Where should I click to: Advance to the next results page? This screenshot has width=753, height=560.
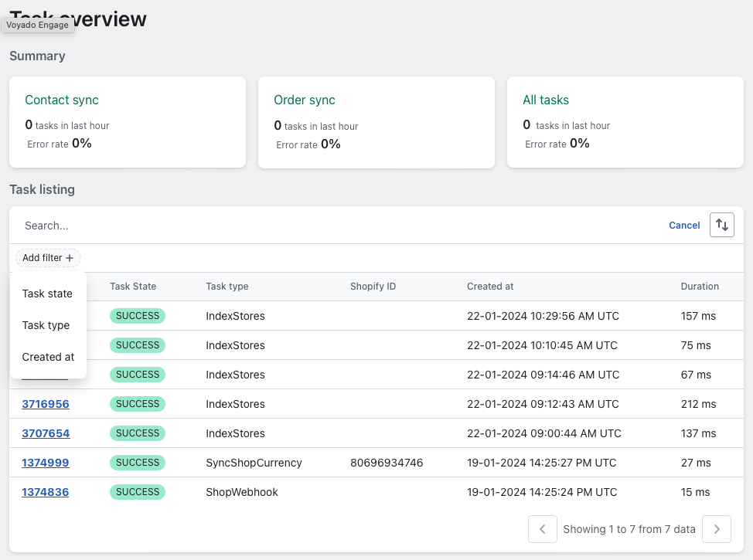[x=716, y=529]
